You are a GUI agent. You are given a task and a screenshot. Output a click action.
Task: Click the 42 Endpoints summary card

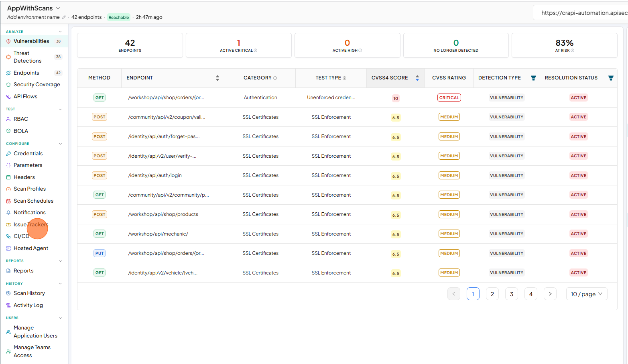point(130,45)
